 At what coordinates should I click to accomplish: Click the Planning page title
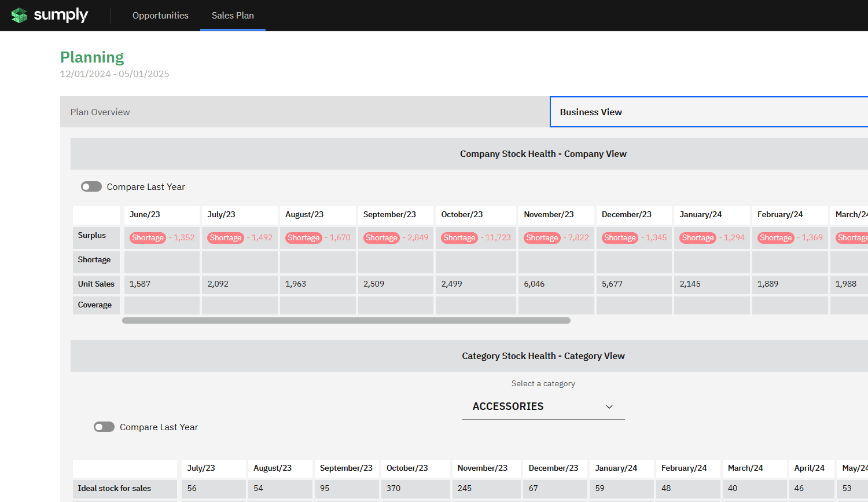click(x=92, y=57)
